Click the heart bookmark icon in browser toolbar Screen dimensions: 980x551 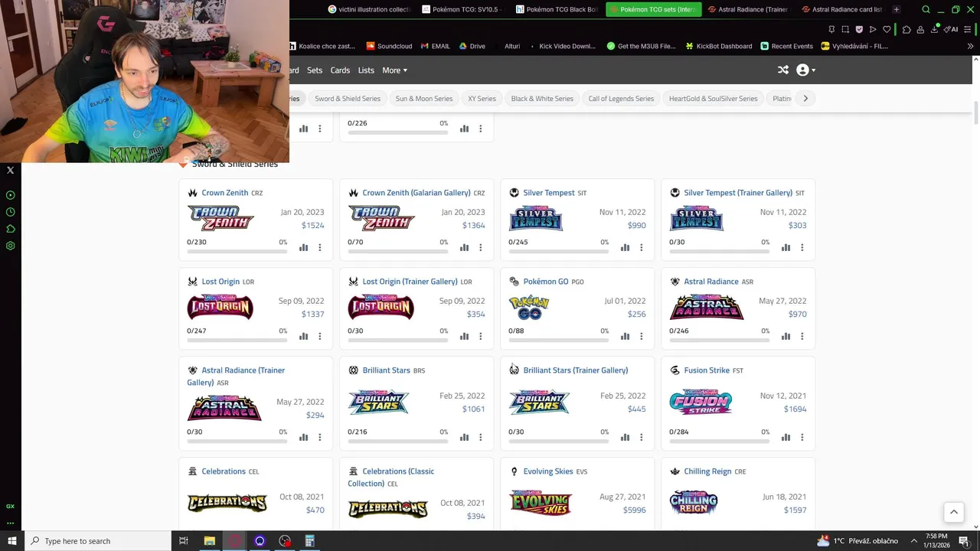887,29
